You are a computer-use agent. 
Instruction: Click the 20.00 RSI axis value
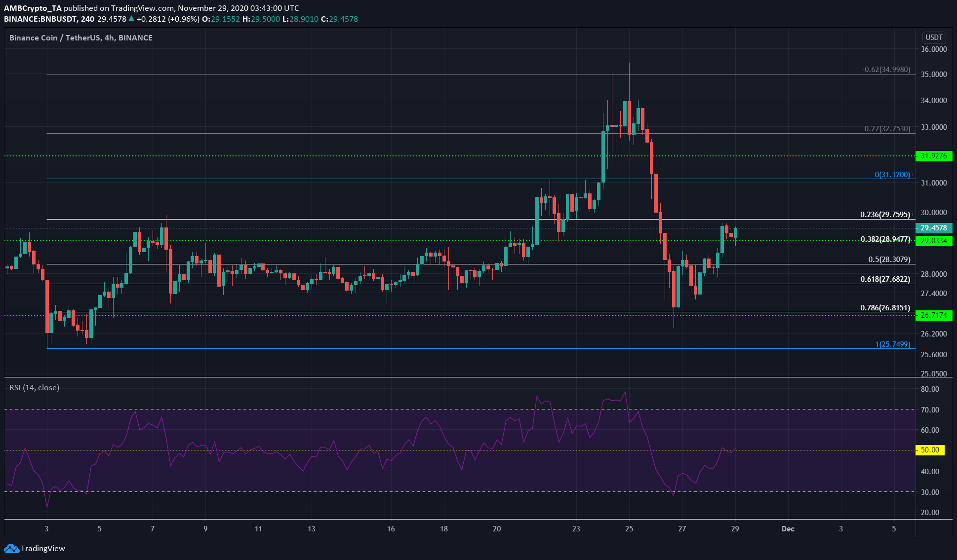click(x=930, y=513)
